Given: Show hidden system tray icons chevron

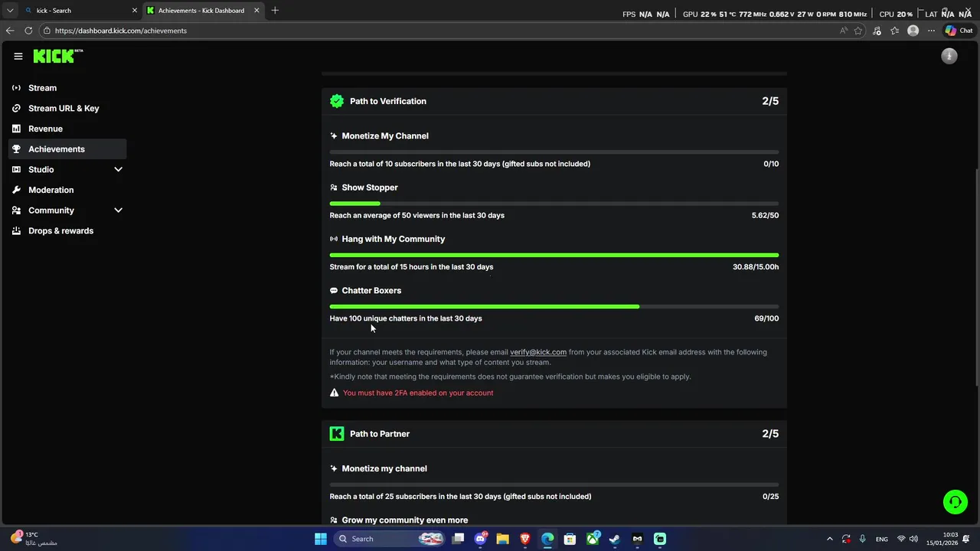Looking at the screenshot, I should [830, 539].
